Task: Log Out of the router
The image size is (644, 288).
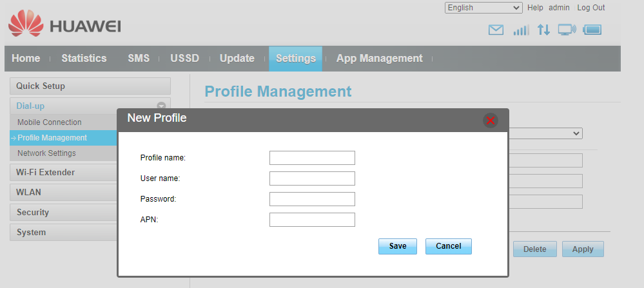Action: [591, 8]
